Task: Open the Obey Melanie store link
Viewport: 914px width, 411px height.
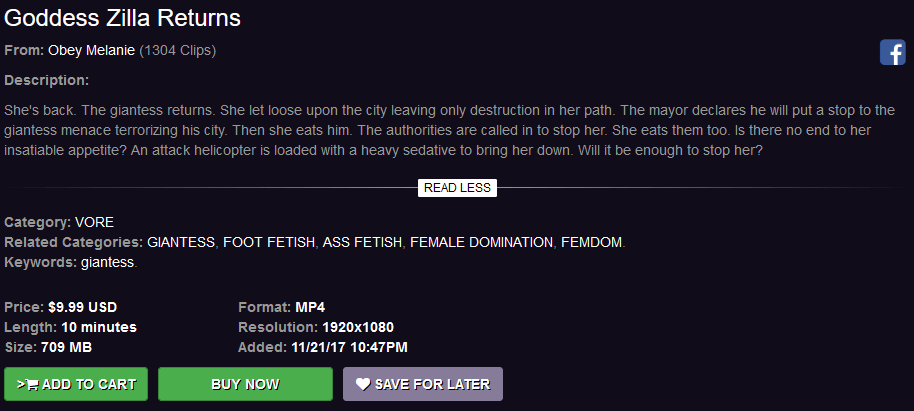Action: tap(91, 51)
